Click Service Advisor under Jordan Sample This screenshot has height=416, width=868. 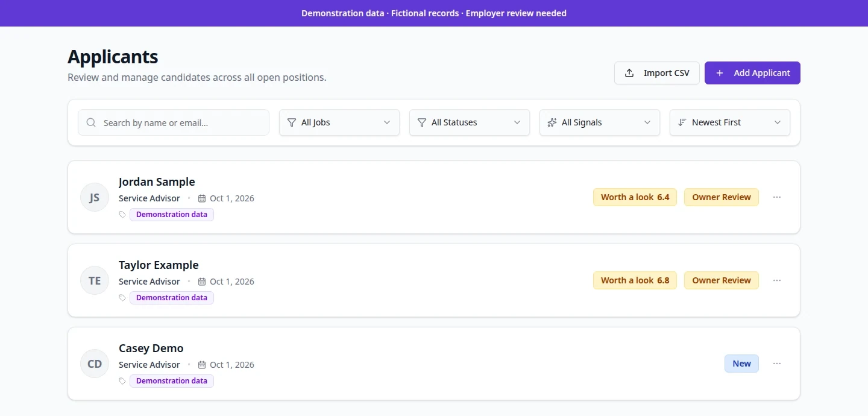[x=149, y=198]
